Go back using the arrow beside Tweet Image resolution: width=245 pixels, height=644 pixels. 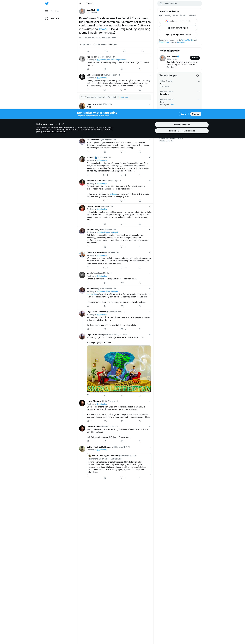[80, 3]
